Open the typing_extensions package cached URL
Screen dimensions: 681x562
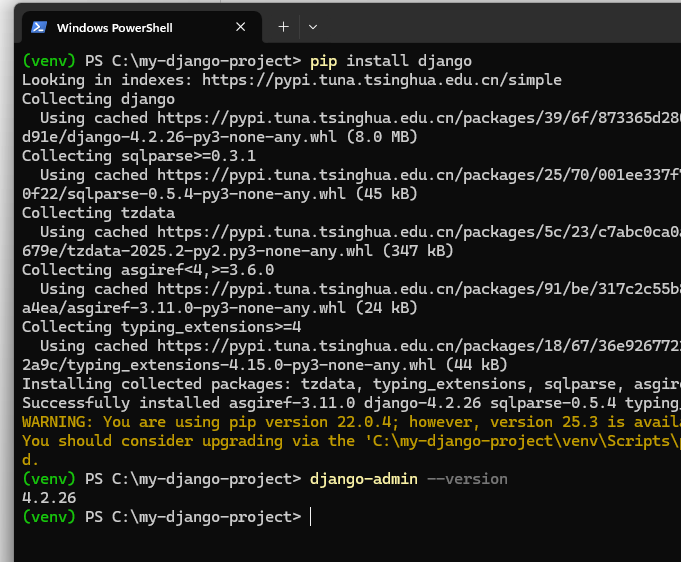400,346
